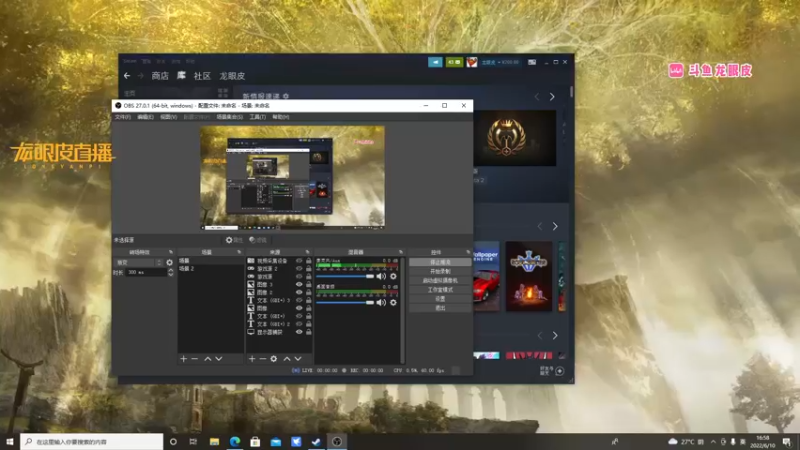Click 开始录制 button

(440, 271)
